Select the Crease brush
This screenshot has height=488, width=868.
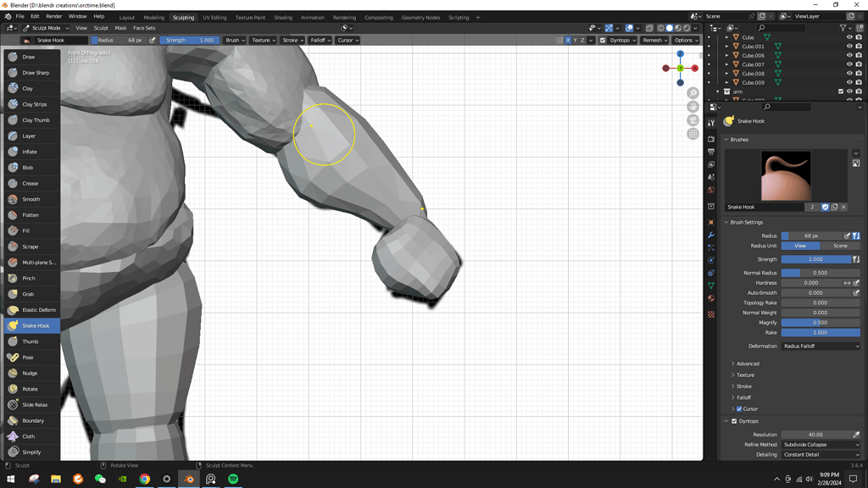coord(31,183)
